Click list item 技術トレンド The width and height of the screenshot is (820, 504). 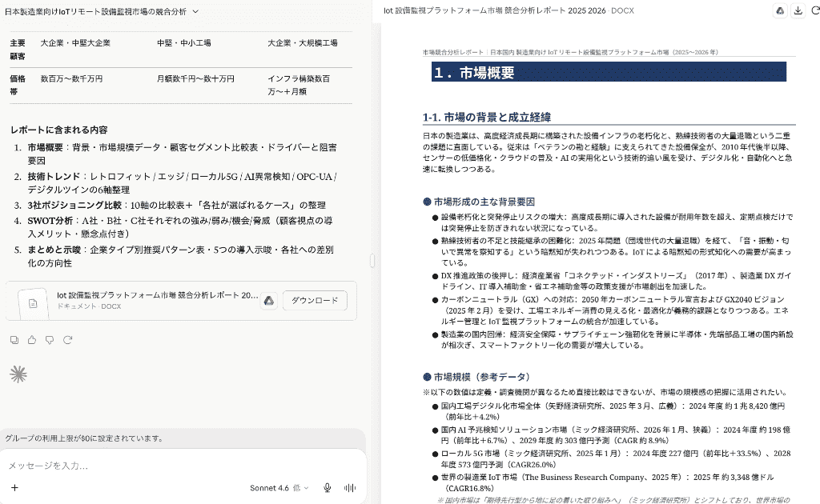182,182
